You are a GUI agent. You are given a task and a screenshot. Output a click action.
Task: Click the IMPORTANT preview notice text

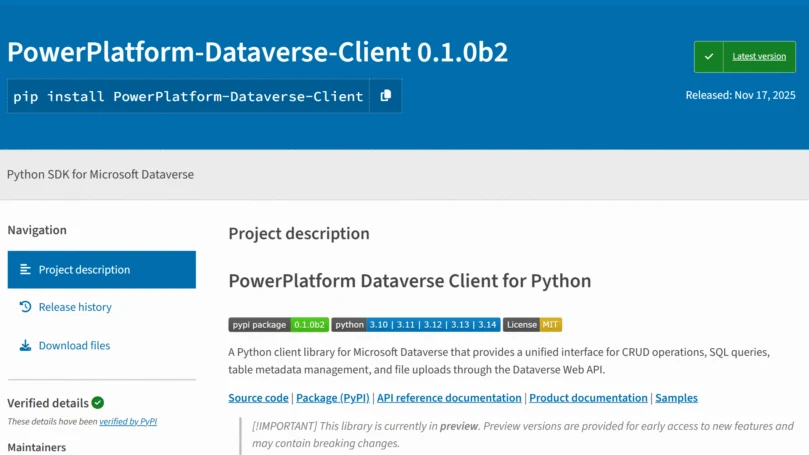tap(523, 435)
